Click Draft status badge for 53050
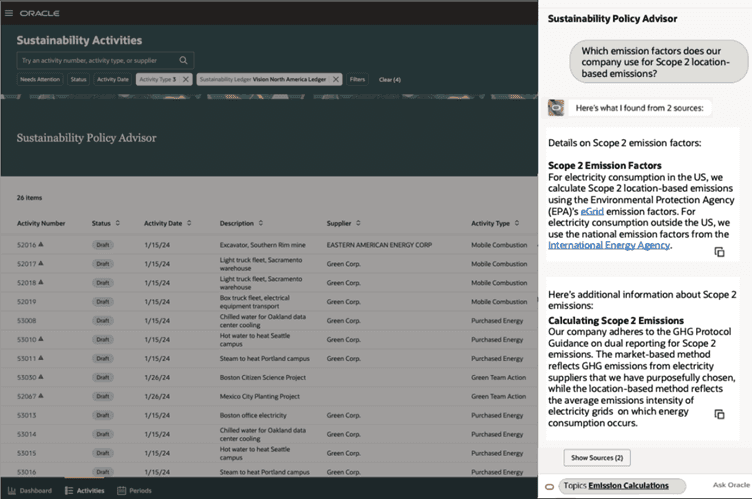The image size is (752, 499). click(x=103, y=377)
